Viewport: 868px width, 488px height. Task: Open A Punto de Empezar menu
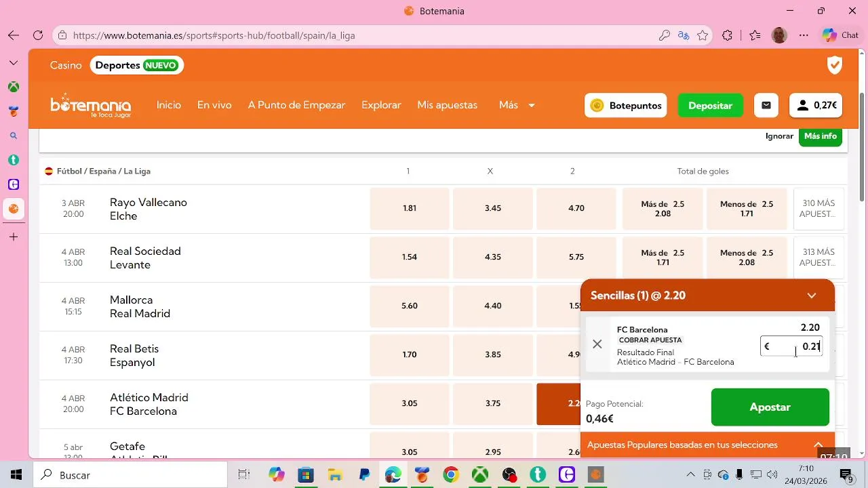[296, 105]
